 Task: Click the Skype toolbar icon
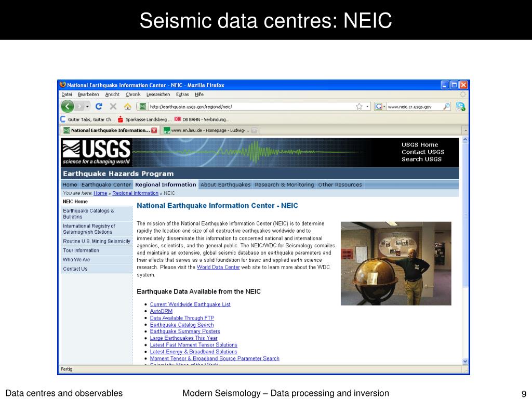(460, 107)
